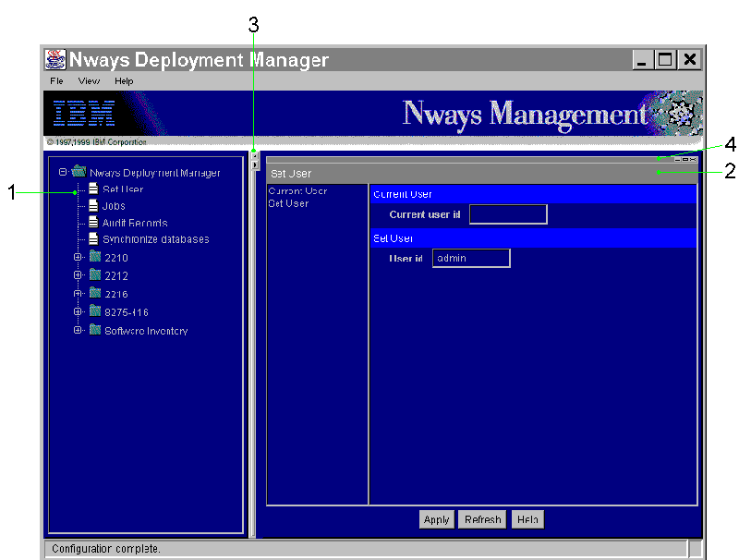The width and height of the screenshot is (739, 560).
Task: Expand the 2210 tree node
Action: [x=79, y=257]
